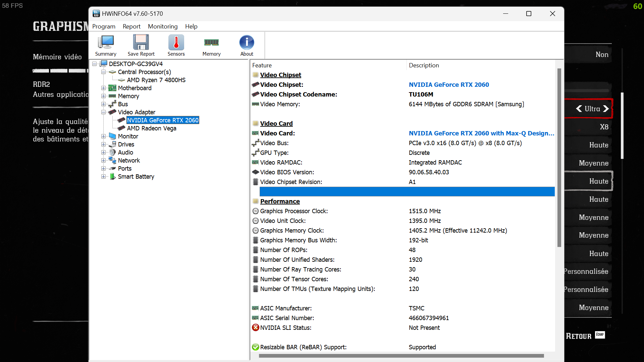Click the Memory chip tree icon
Screen dimensions: 644x362
(112, 96)
